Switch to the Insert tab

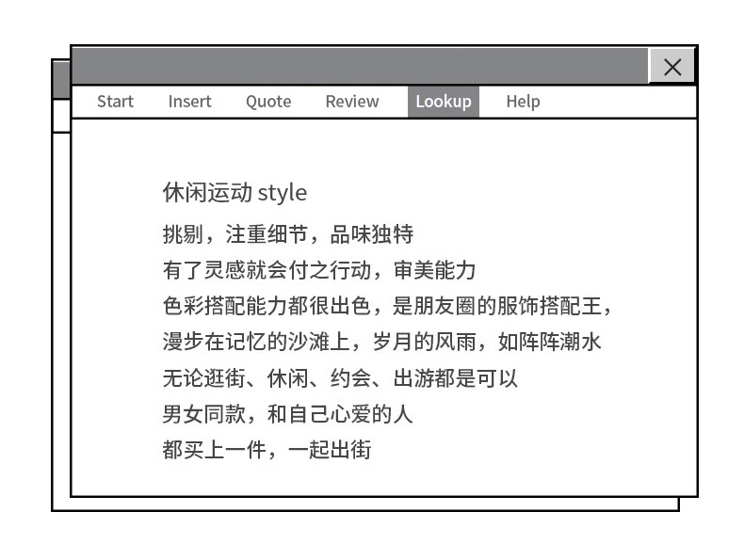(190, 102)
